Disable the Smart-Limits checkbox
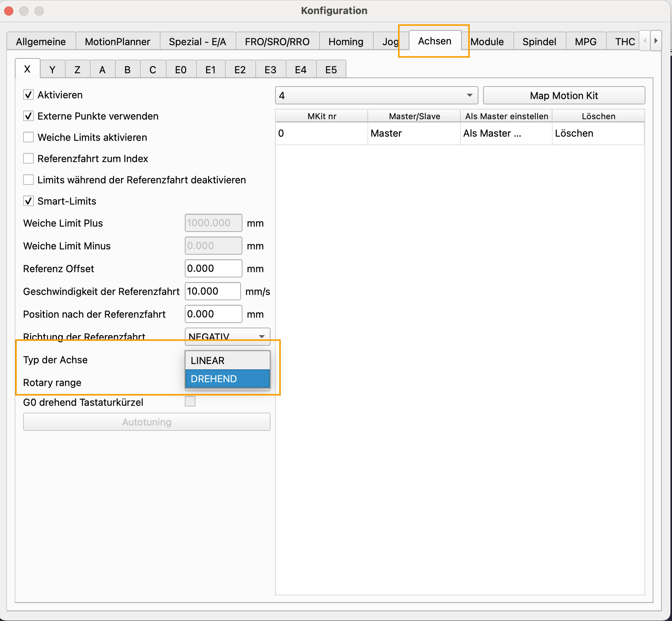 point(28,201)
